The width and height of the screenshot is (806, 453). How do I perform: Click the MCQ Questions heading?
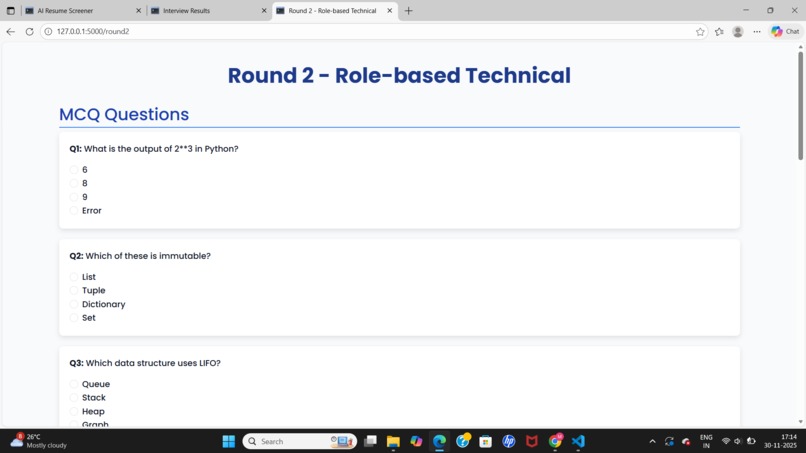tap(124, 114)
